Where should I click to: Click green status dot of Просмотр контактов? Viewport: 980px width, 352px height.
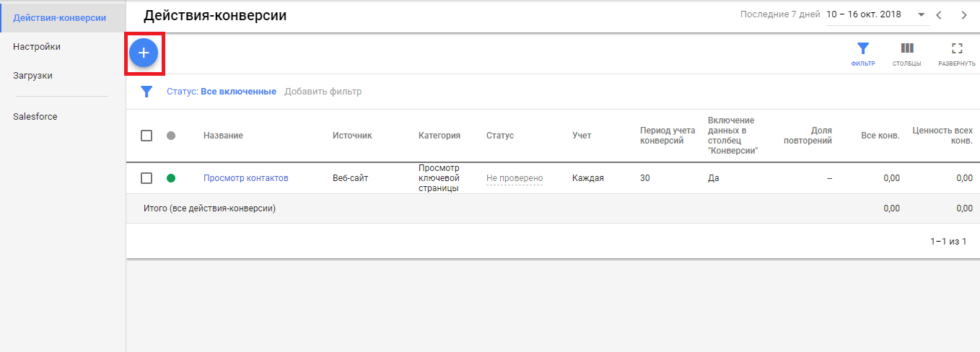[171, 178]
